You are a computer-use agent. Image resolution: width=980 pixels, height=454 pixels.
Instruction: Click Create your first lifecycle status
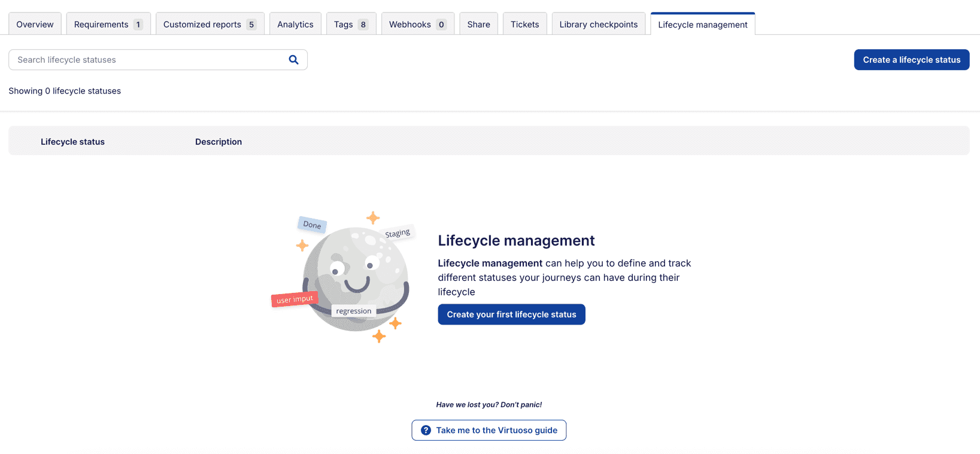pos(511,314)
